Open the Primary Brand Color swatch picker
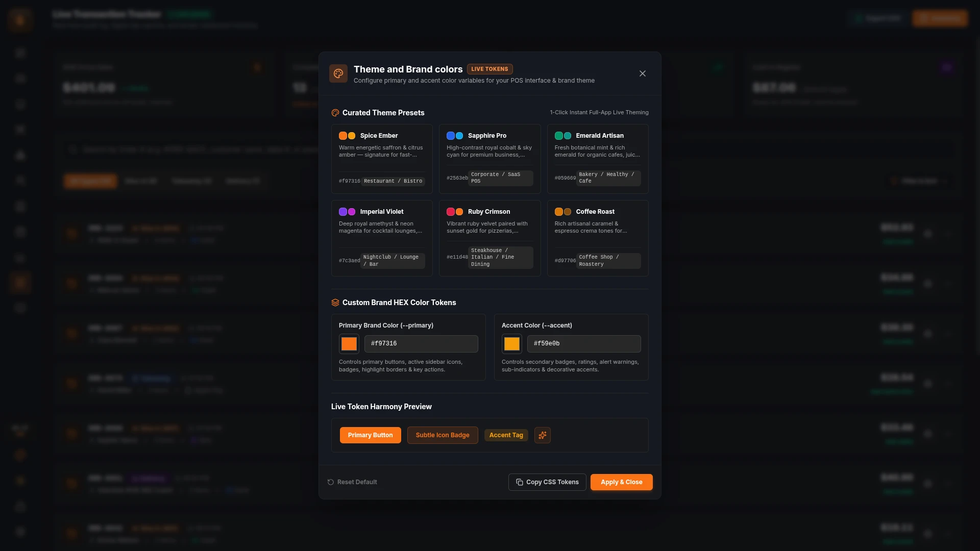Screen dimensions: 980x551 click(349, 344)
